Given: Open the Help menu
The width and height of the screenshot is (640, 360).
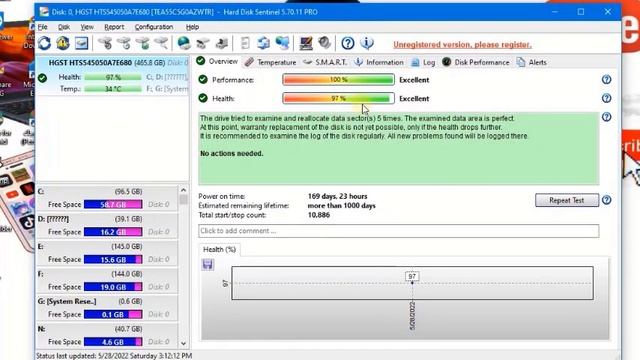Looking at the screenshot, I should [x=192, y=27].
